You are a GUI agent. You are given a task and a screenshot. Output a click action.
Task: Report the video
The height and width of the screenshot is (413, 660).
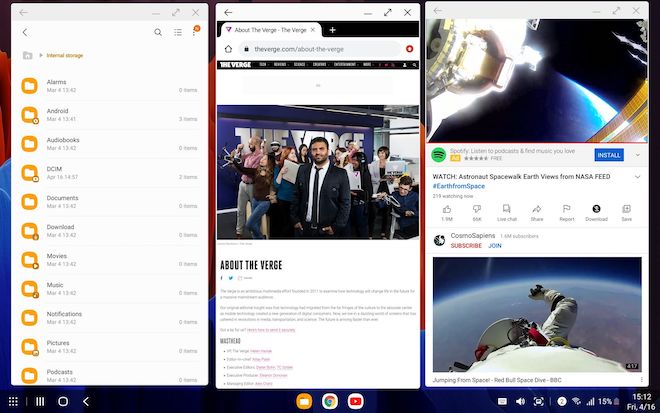point(567,213)
